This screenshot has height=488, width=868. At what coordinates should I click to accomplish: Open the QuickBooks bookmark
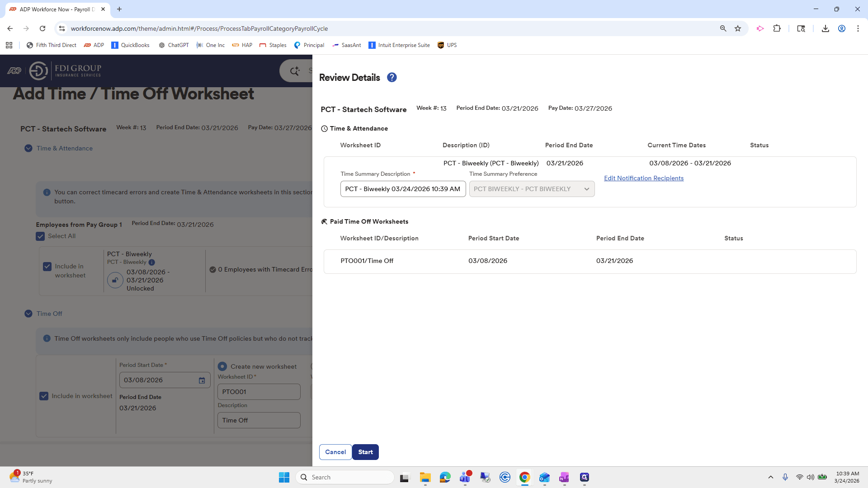[x=130, y=45]
